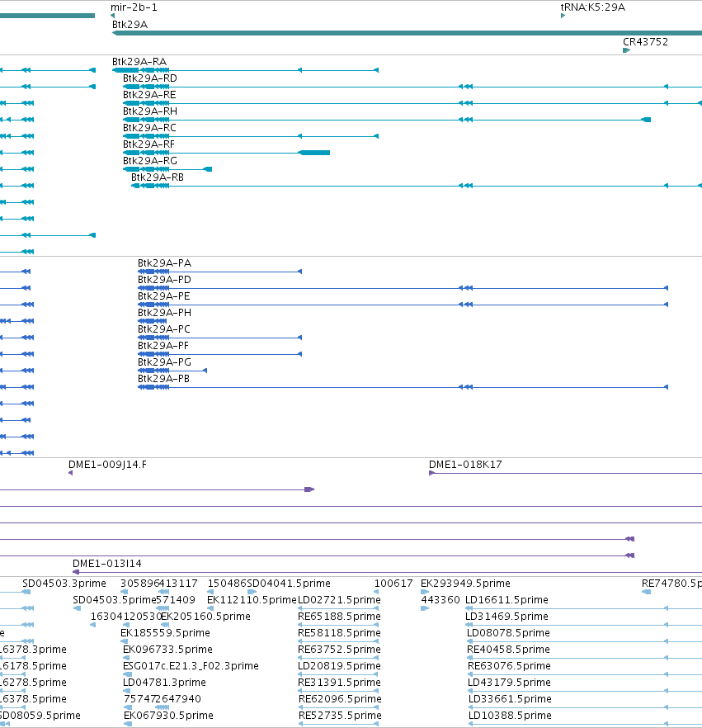Click the long Btk29A gene span bar
702x728 pixels.
(407, 33)
